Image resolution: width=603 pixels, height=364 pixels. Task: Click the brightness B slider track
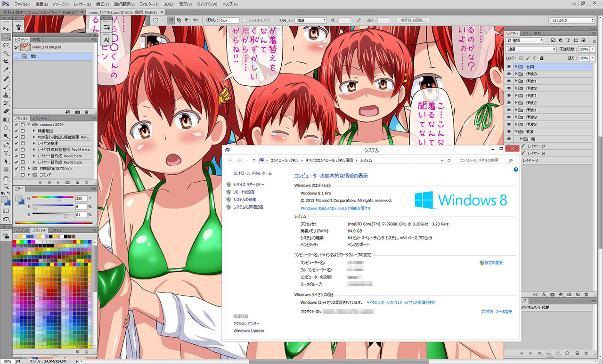tap(53, 215)
